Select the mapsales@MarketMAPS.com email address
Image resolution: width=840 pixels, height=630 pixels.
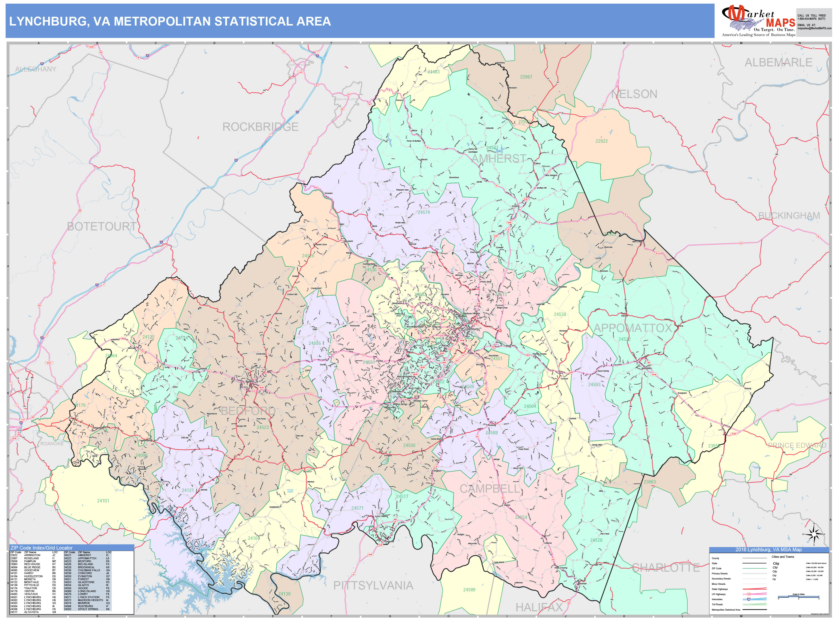[x=814, y=28]
